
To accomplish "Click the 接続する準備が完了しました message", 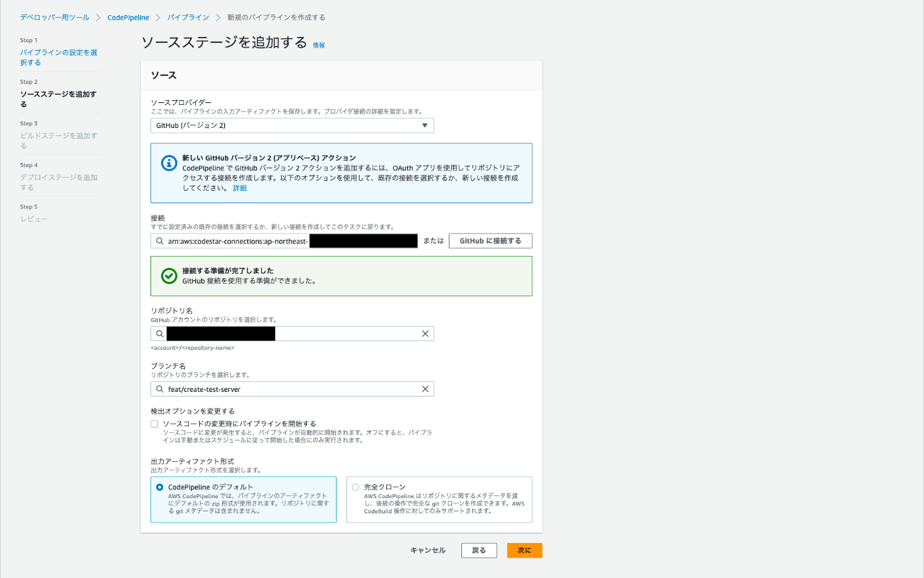I will pos(228,271).
